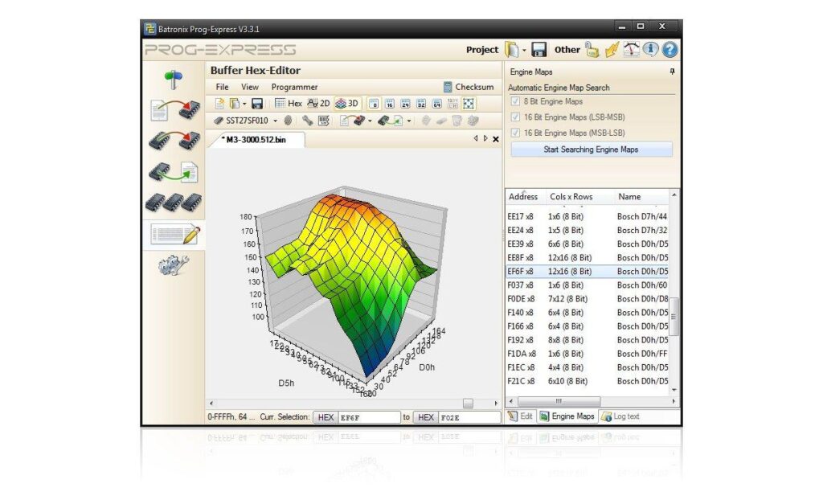823x504 pixels.
Task: Click the yellow lightning update icon
Action: pos(612,50)
